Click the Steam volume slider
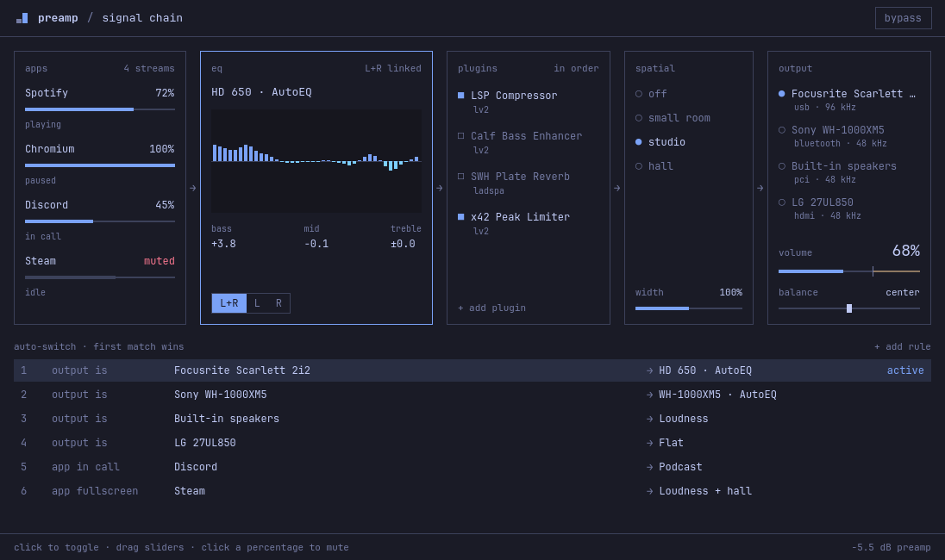 (x=100, y=277)
